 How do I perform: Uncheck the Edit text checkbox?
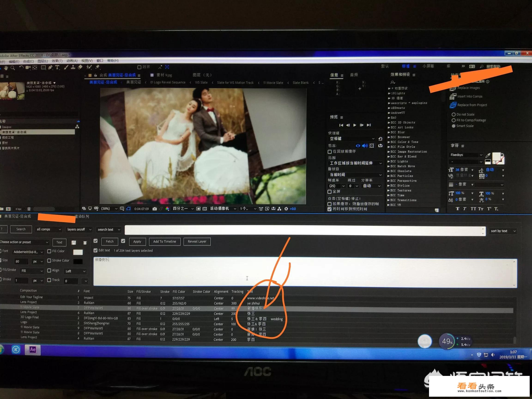96,251
